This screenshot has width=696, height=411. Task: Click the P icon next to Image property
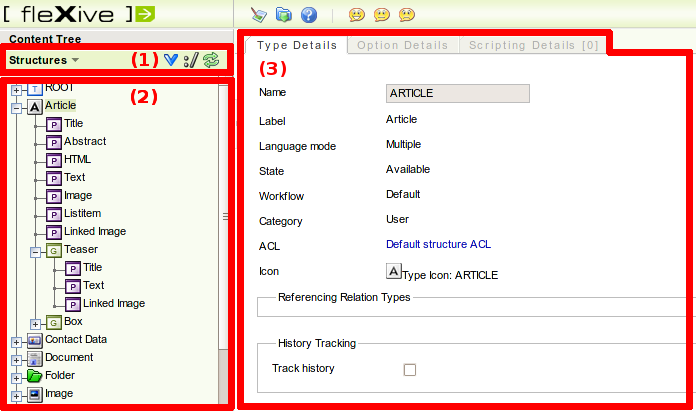(54, 197)
